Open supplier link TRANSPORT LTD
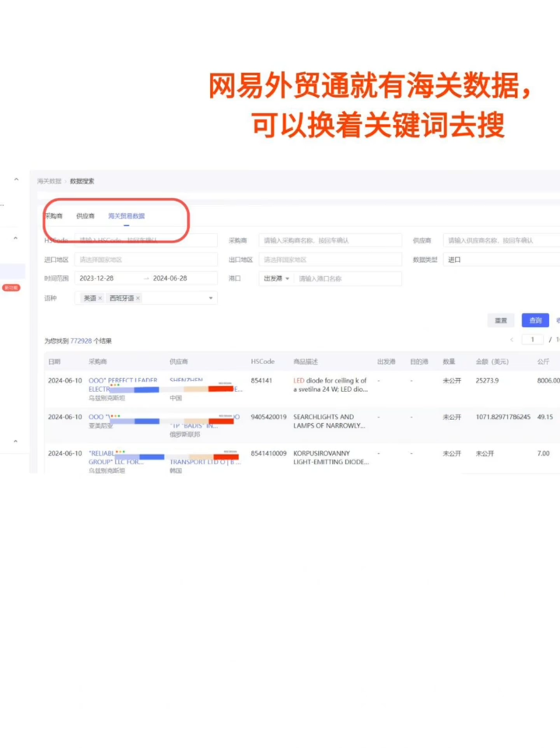The height and width of the screenshot is (748, 560). pyautogui.click(x=205, y=462)
